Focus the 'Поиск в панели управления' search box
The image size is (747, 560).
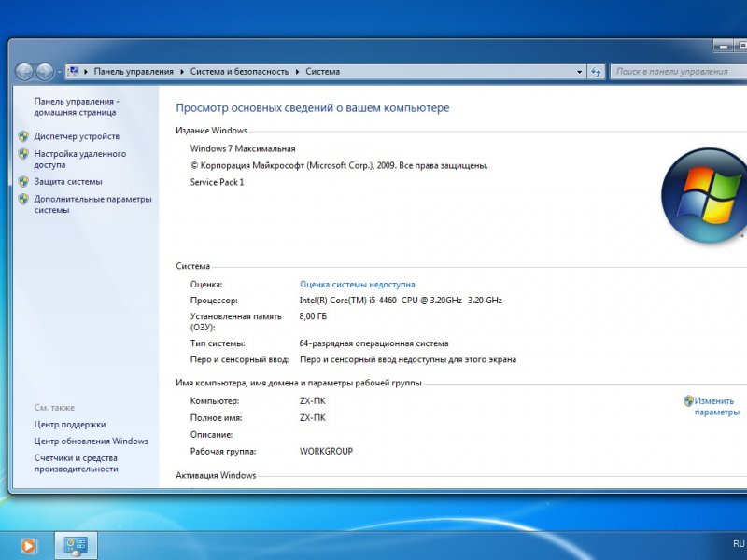click(679, 72)
